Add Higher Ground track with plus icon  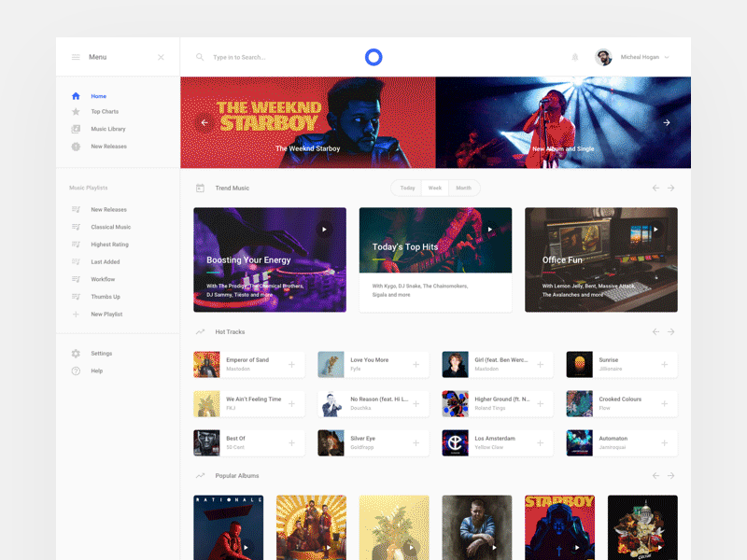(541, 404)
